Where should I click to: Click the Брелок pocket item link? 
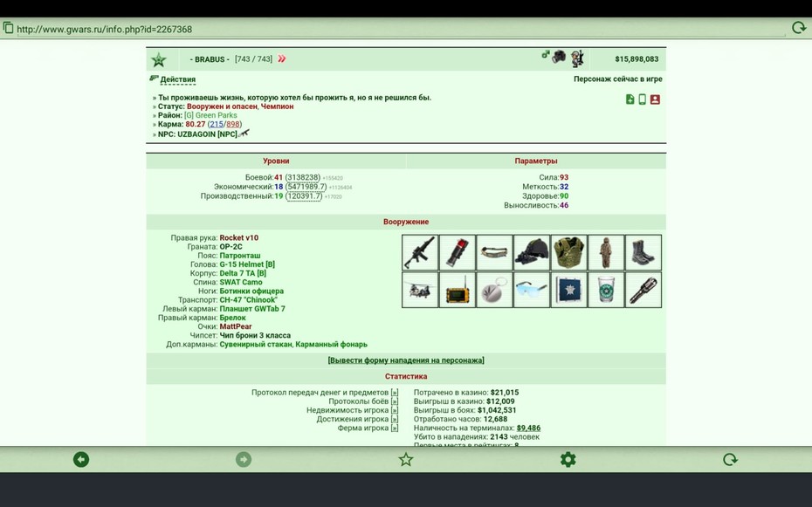(232, 318)
